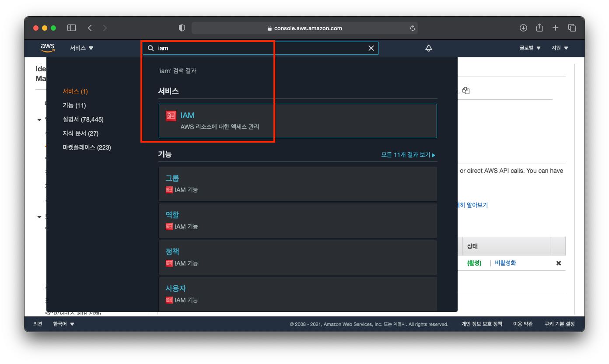Open Safari downloads

pyautogui.click(x=523, y=28)
